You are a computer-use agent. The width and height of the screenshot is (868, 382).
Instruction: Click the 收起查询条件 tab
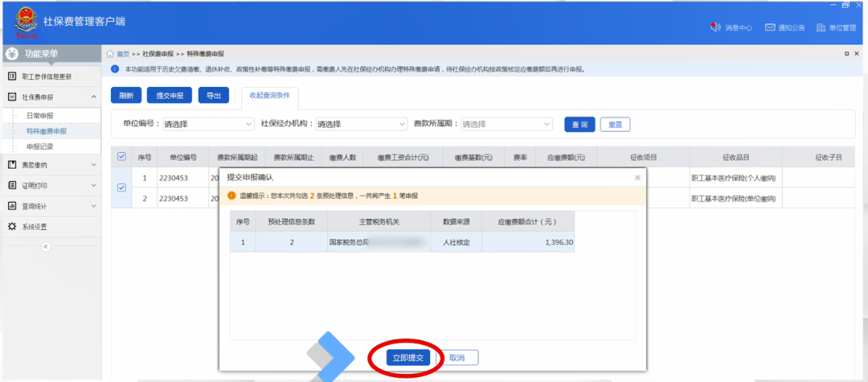click(x=269, y=95)
